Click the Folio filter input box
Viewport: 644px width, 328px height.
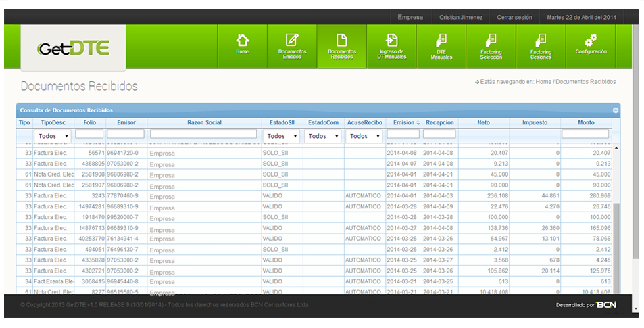(89, 135)
